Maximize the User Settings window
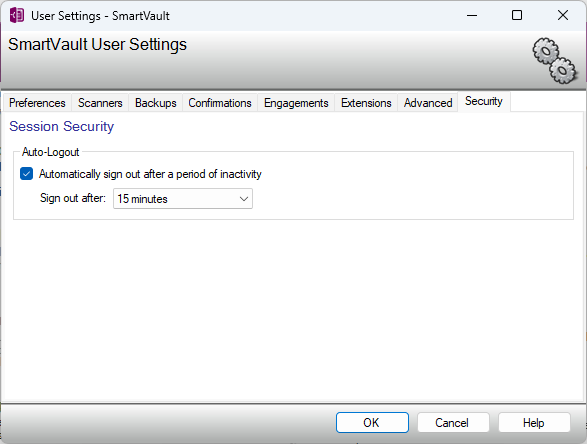This screenshot has height=444, width=587. point(517,16)
